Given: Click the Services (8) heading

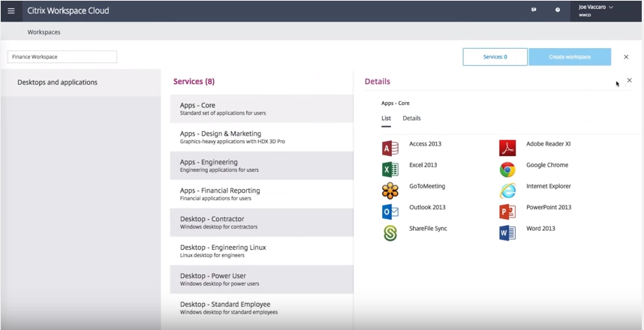Looking at the screenshot, I should tap(194, 82).
